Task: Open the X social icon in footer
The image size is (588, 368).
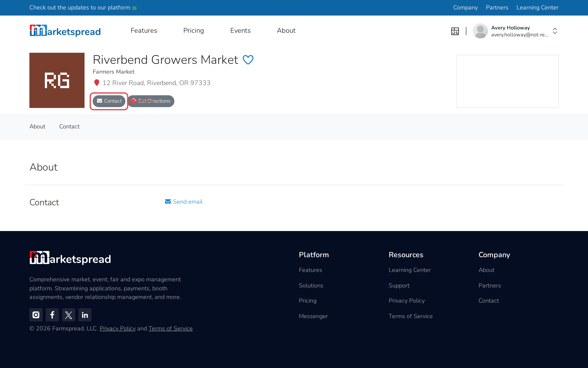Action: coord(69,315)
